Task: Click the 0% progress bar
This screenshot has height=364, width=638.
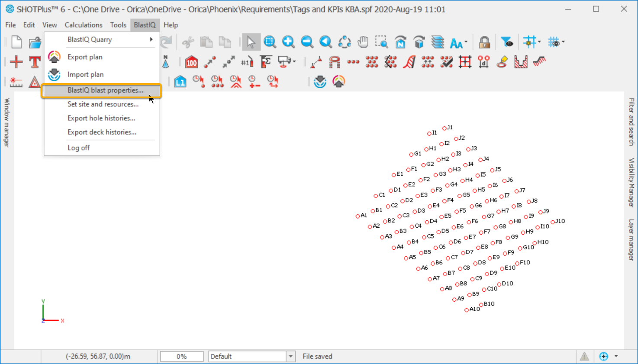Action: click(182, 356)
